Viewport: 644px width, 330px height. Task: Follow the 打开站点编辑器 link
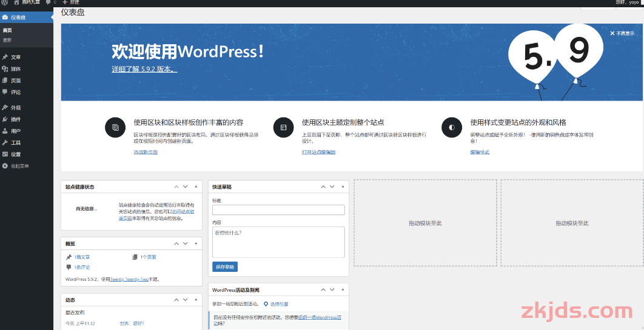319,152
